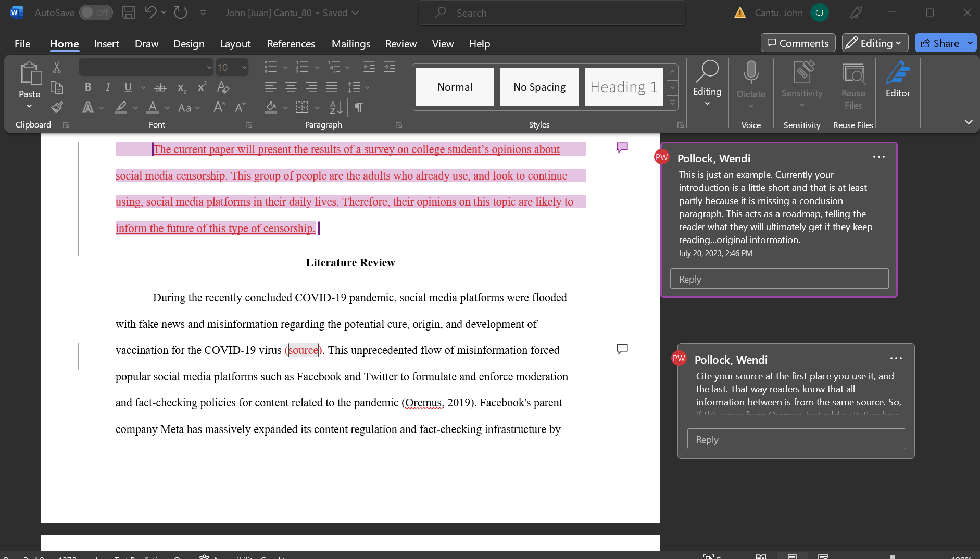Switch to the View tab
The image size is (980, 559).
pos(443,44)
